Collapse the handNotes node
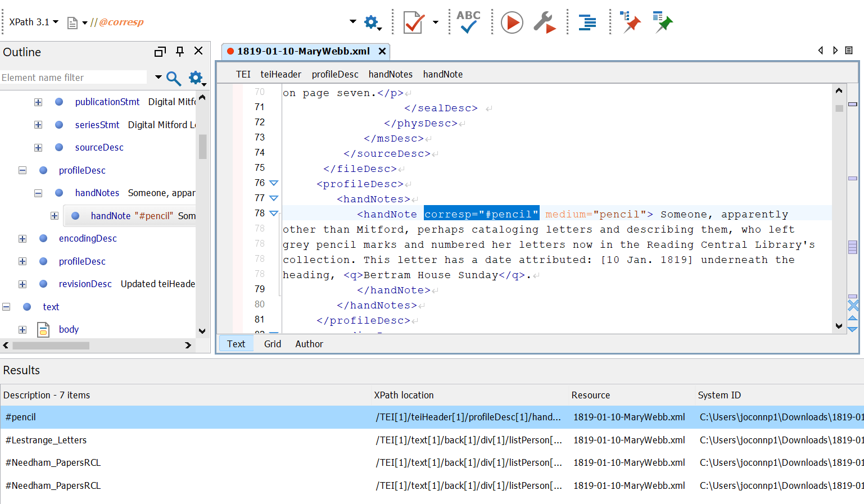This screenshot has height=504, width=864. (38, 193)
